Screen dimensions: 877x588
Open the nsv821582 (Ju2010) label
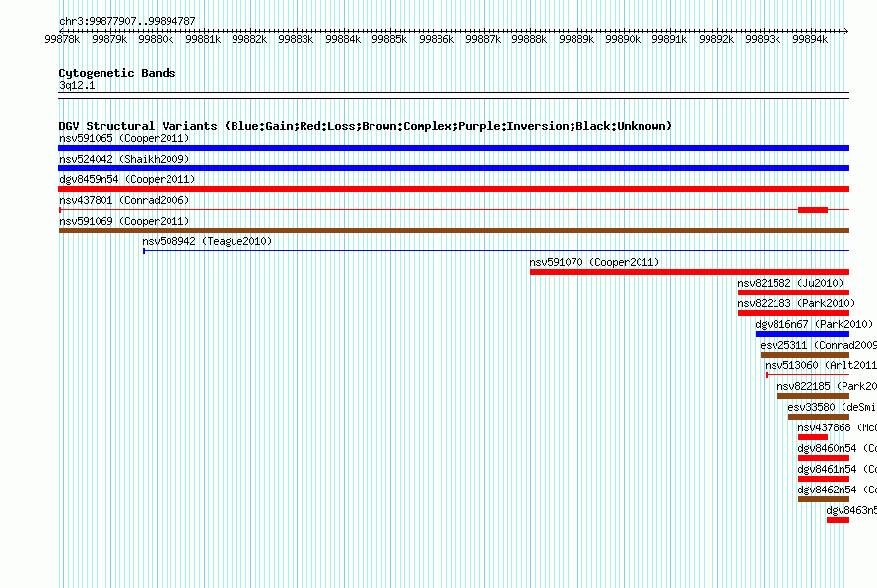(790, 283)
